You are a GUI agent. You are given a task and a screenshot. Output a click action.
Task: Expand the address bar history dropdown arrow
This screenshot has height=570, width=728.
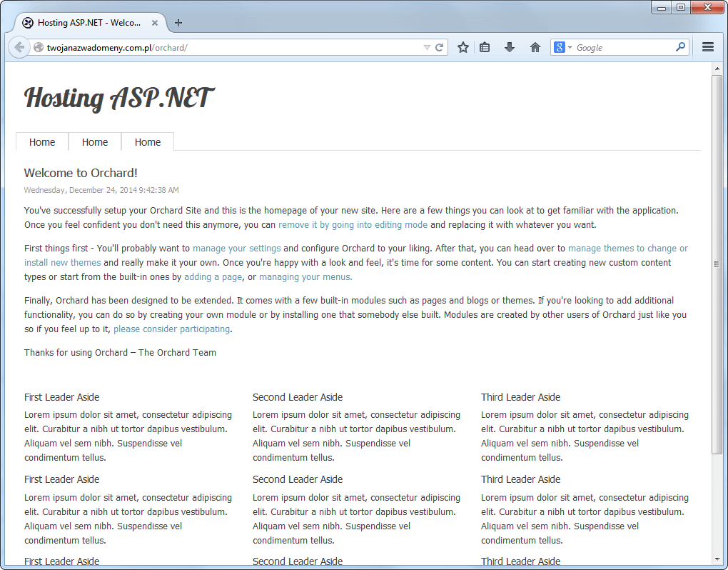[x=427, y=47]
